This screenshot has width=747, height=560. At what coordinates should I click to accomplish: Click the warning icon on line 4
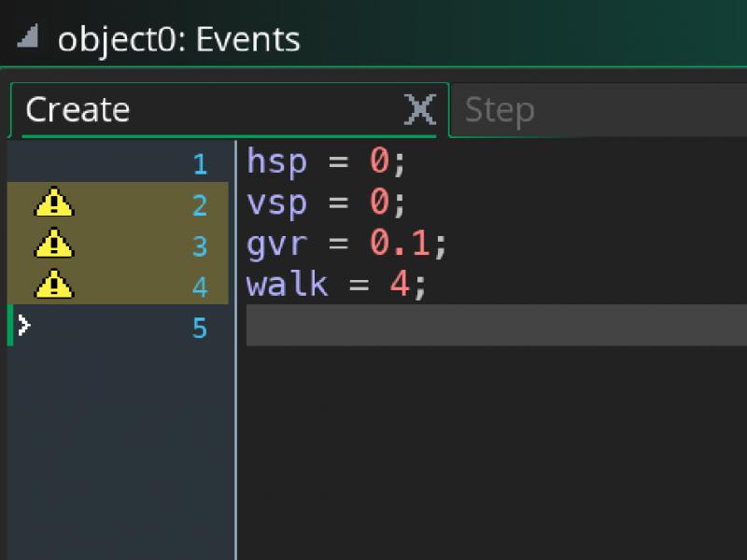pos(54,284)
